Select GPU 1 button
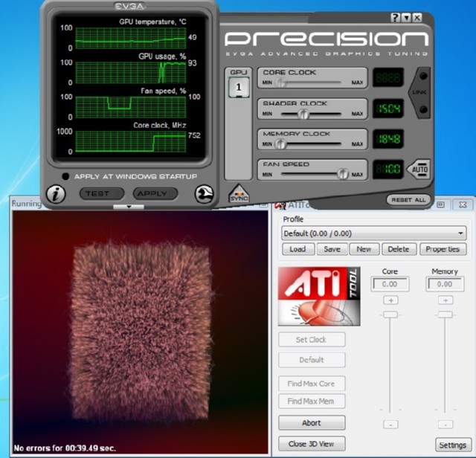 point(239,87)
